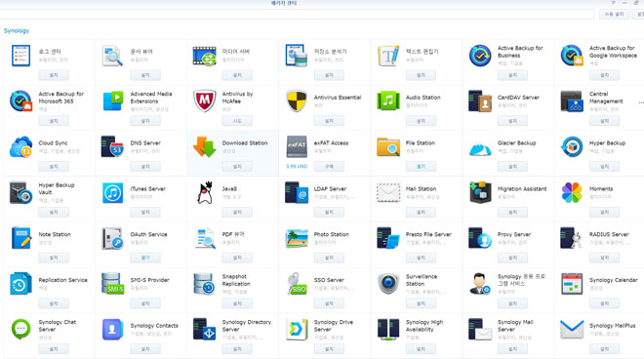Open the Download Station package icon
Screen dimensions: 644x359
click(x=204, y=146)
